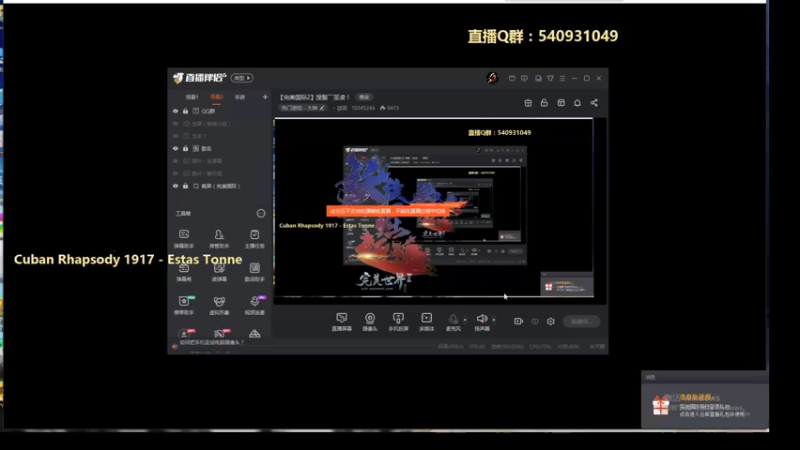
Task: Hide the 歌名 source with its eye icon
Action: click(x=176, y=148)
